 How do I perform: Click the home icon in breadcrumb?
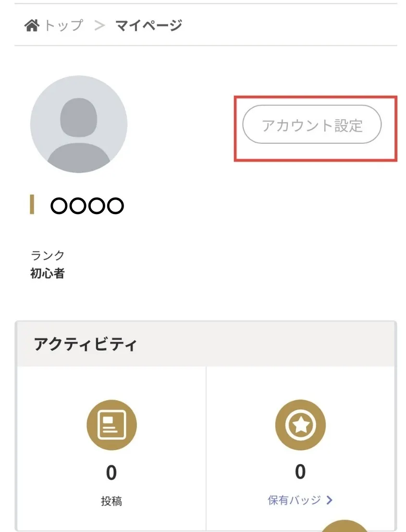(x=32, y=25)
